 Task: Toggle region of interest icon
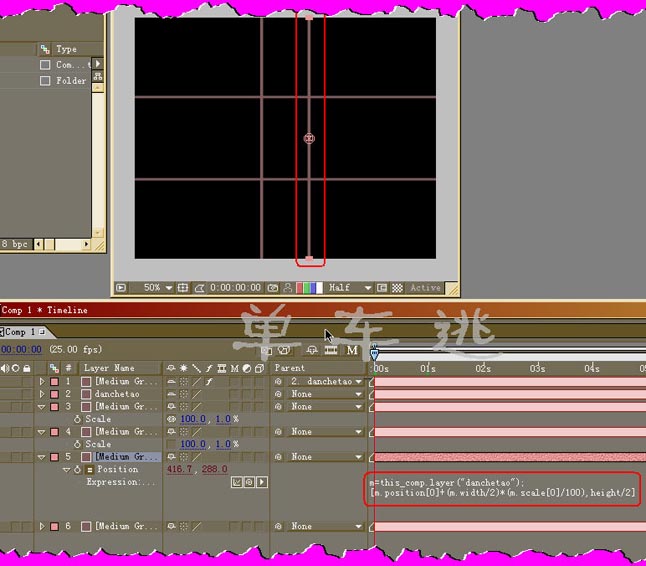(x=382, y=288)
